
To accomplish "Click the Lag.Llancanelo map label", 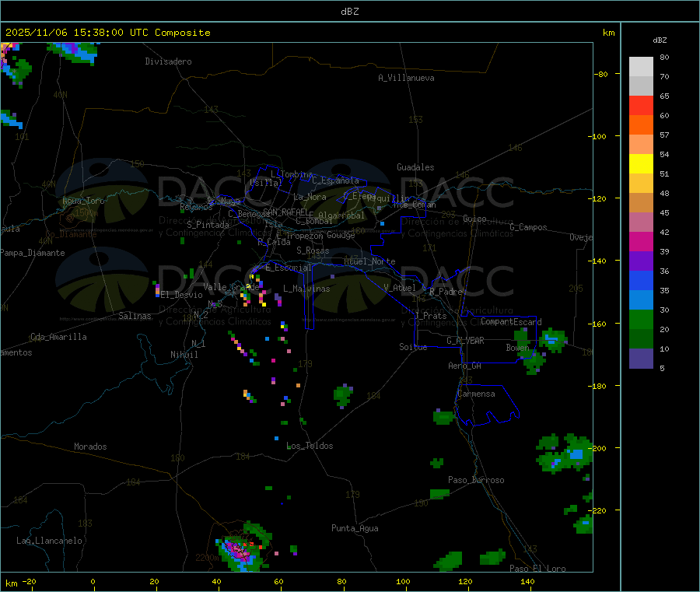I will pos(50,541).
